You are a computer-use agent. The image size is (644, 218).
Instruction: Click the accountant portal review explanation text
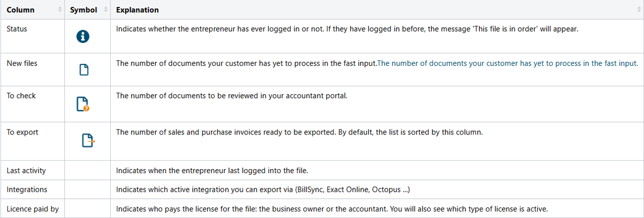(231, 96)
